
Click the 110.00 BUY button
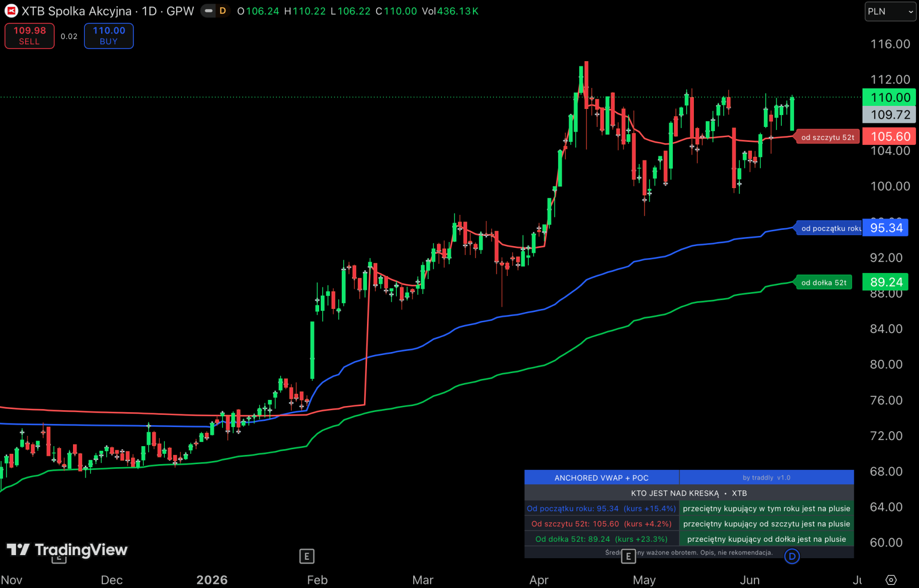tap(108, 36)
